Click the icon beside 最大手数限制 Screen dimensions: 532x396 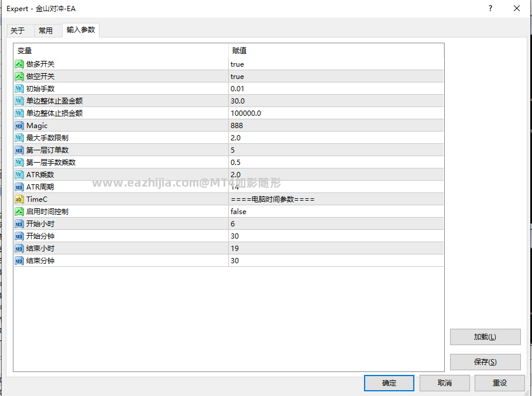(x=19, y=137)
